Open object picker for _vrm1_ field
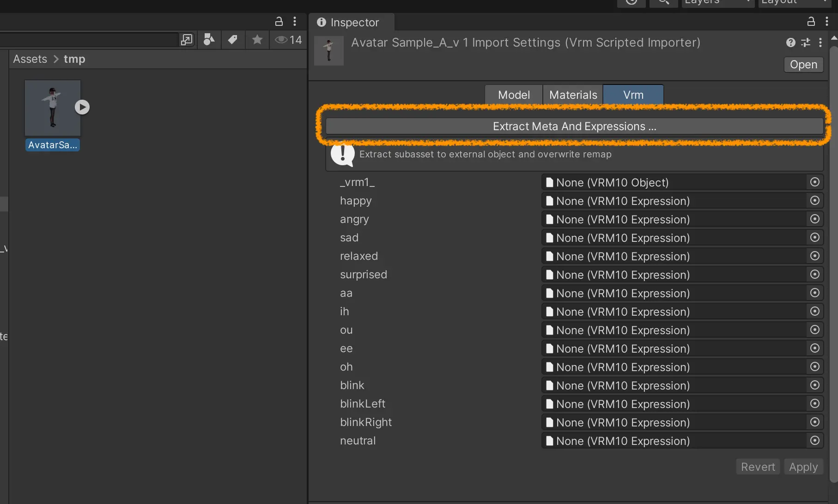838x504 pixels. point(815,182)
